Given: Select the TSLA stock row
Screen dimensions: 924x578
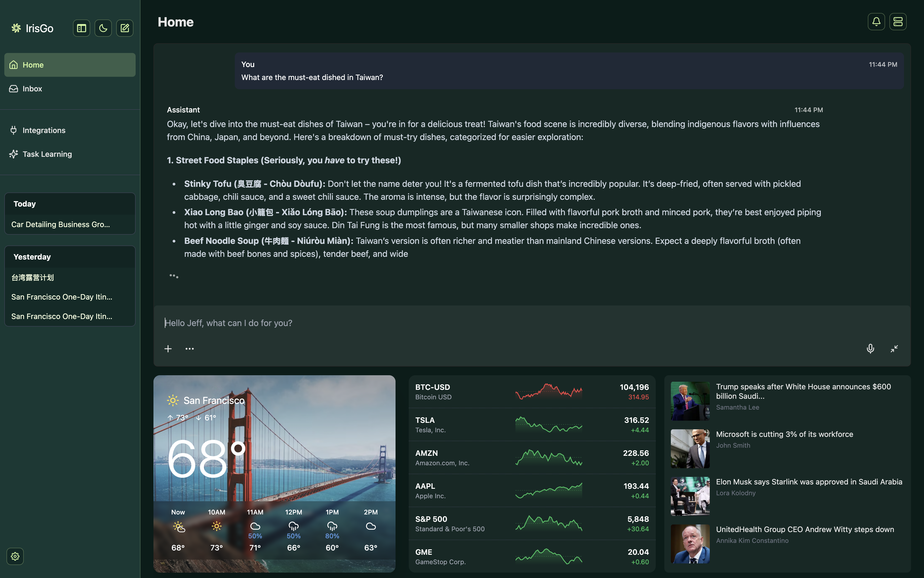Looking at the screenshot, I should (532, 425).
